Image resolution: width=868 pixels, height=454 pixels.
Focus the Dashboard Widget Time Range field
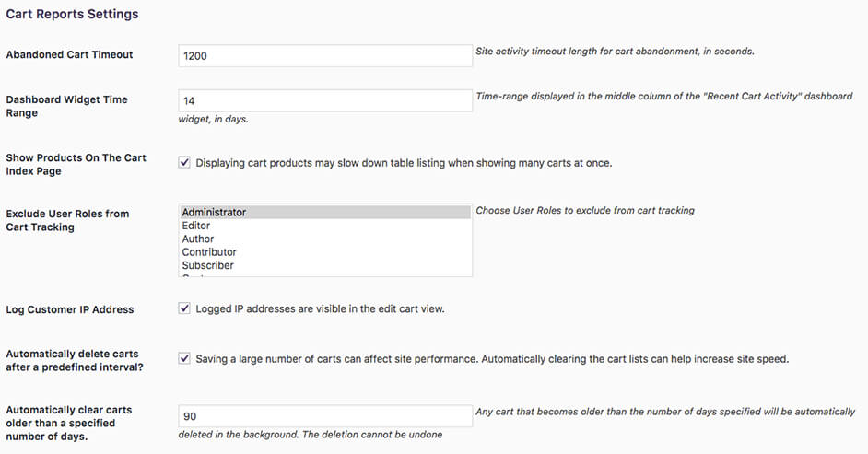pos(325,100)
